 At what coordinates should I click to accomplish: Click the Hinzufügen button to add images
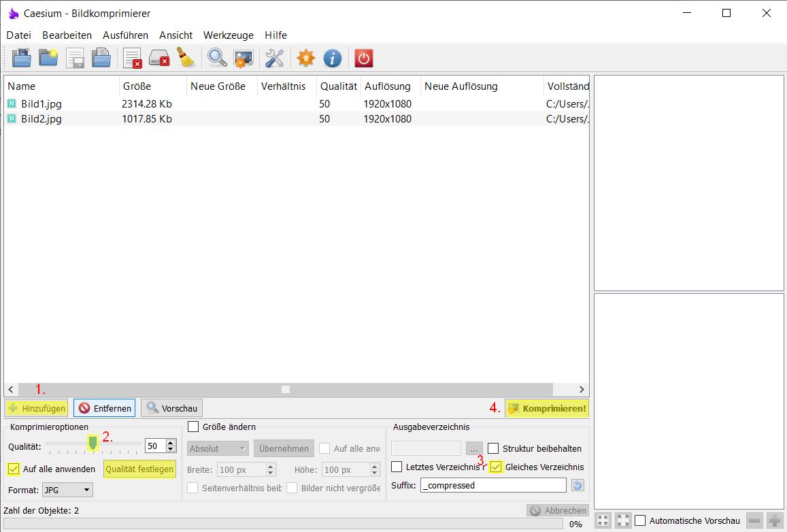[x=35, y=408]
